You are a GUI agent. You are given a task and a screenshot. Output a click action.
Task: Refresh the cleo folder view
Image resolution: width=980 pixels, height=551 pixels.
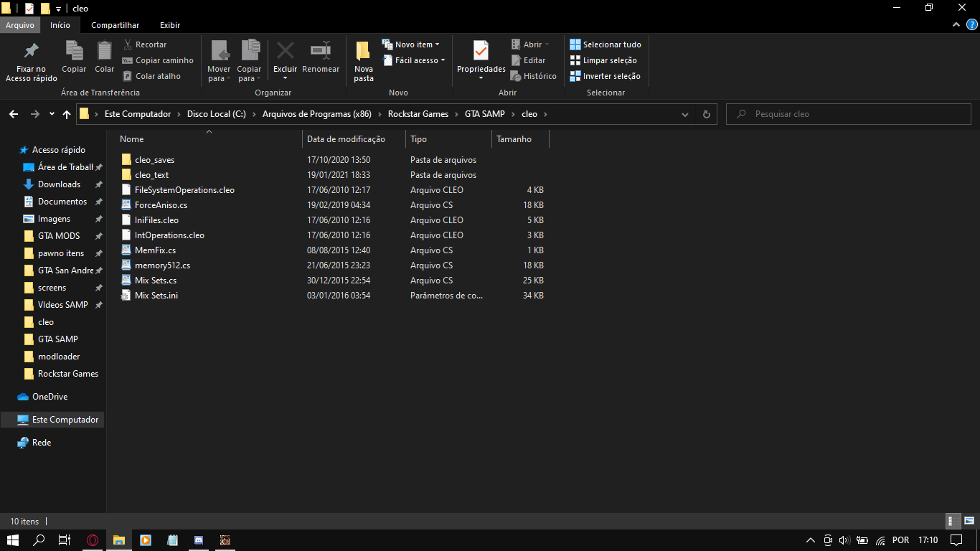(x=707, y=114)
